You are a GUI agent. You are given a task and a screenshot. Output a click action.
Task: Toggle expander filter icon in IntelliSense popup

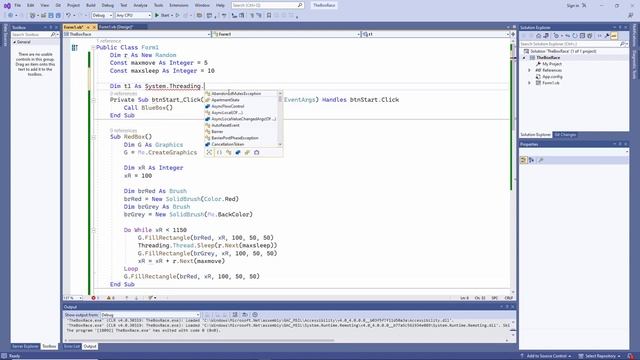point(209,152)
